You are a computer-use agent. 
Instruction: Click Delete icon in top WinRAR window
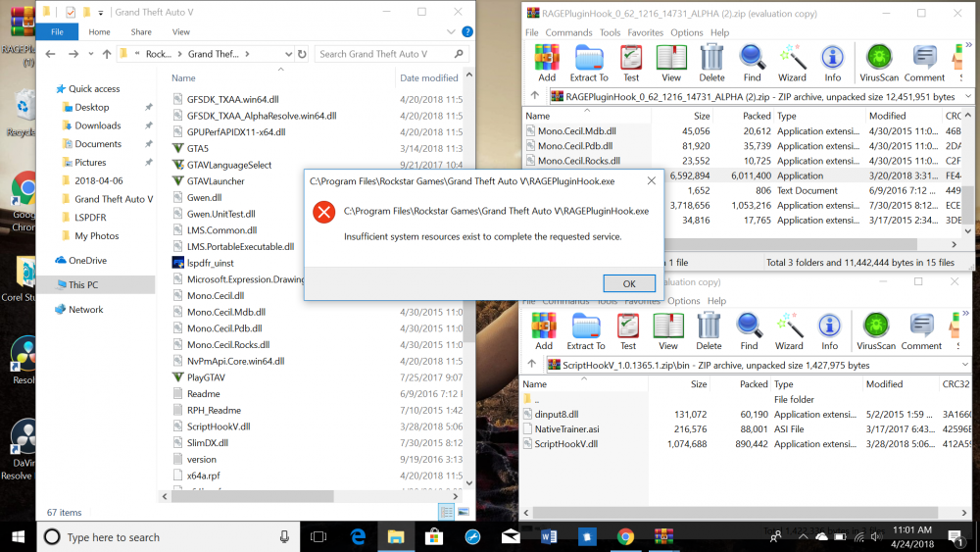711,63
